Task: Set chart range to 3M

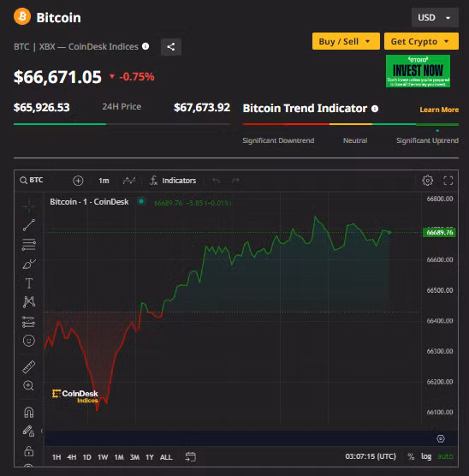Action: pos(134,457)
